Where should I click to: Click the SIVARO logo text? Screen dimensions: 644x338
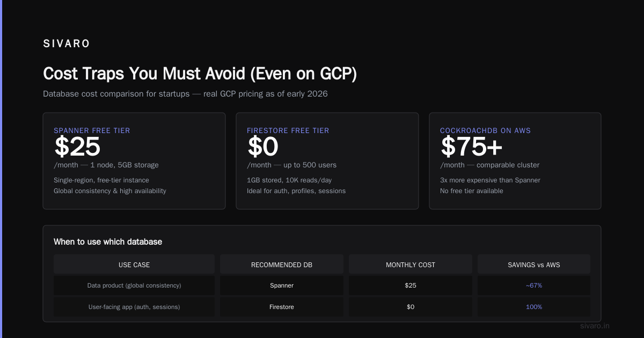[x=67, y=44]
